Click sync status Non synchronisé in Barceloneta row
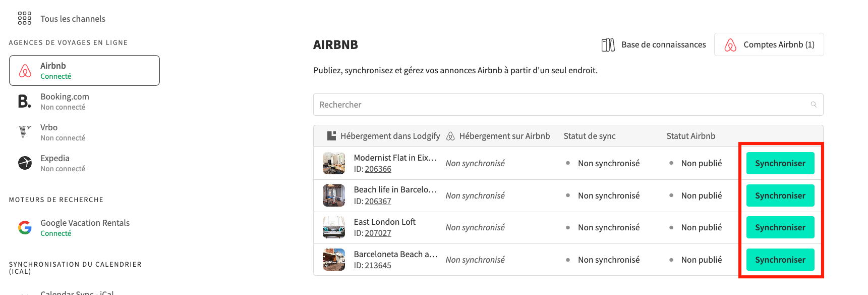This screenshot has width=868, height=295. pyautogui.click(x=608, y=260)
